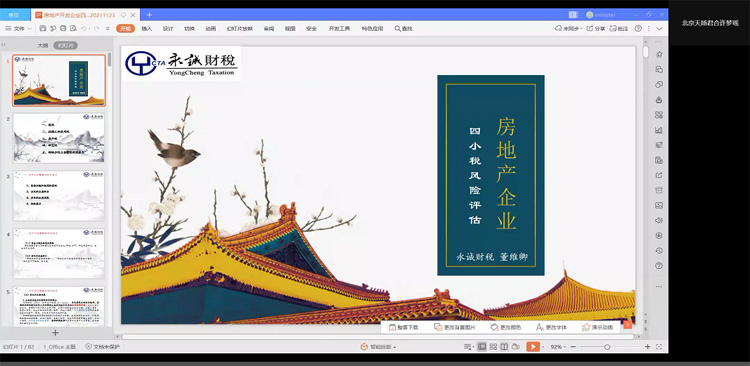
Task: Toggle to 大纲 outline pane view
Action: [43, 45]
